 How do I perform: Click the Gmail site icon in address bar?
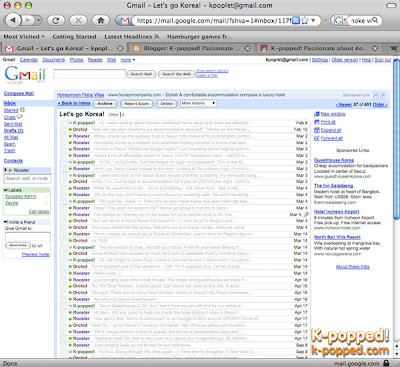tap(125, 21)
